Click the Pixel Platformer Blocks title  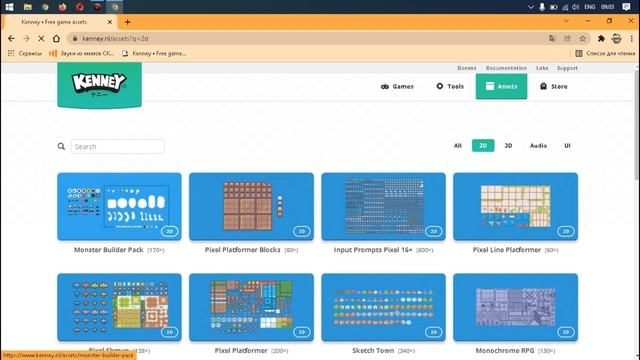(x=242, y=250)
